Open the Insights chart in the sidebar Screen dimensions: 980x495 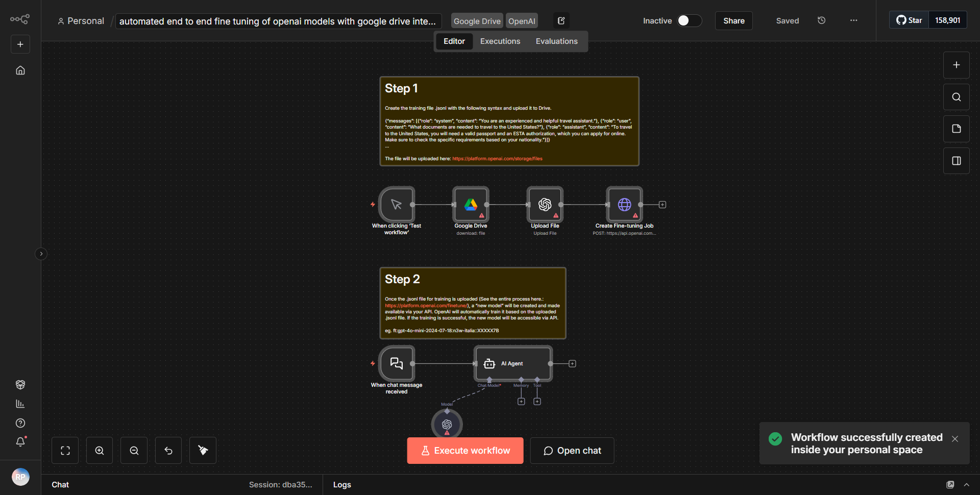tap(20, 404)
